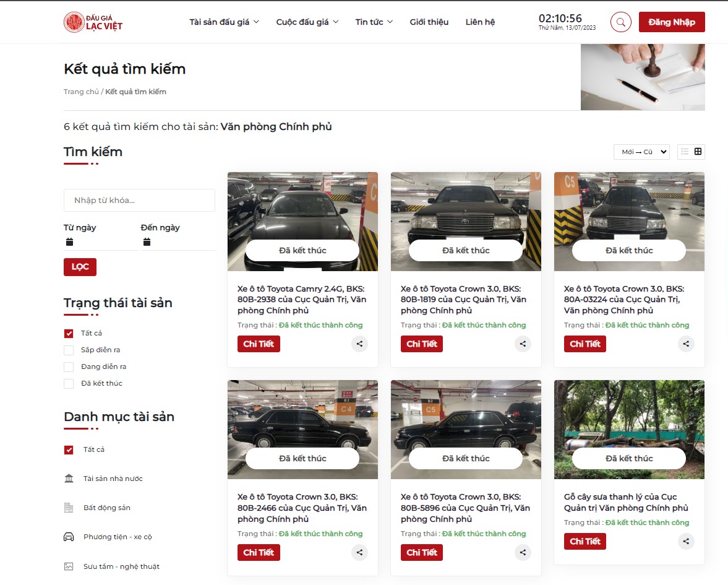This screenshot has width=728, height=585.
Task: Go to the Liên hệ page
Action: (x=480, y=22)
